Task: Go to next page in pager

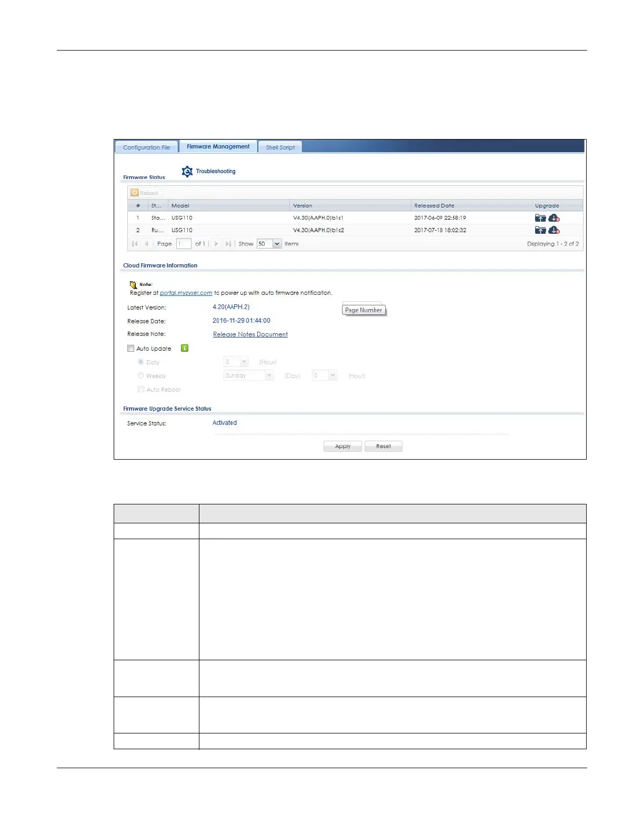Action: 216,244
